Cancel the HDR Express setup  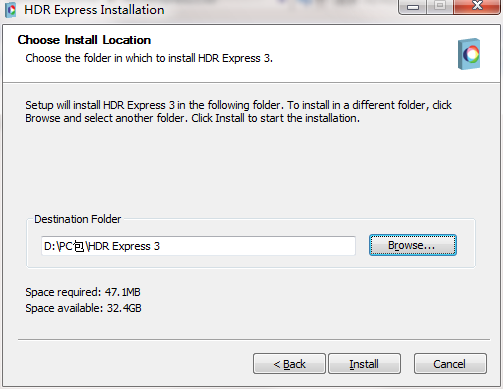[450, 364]
